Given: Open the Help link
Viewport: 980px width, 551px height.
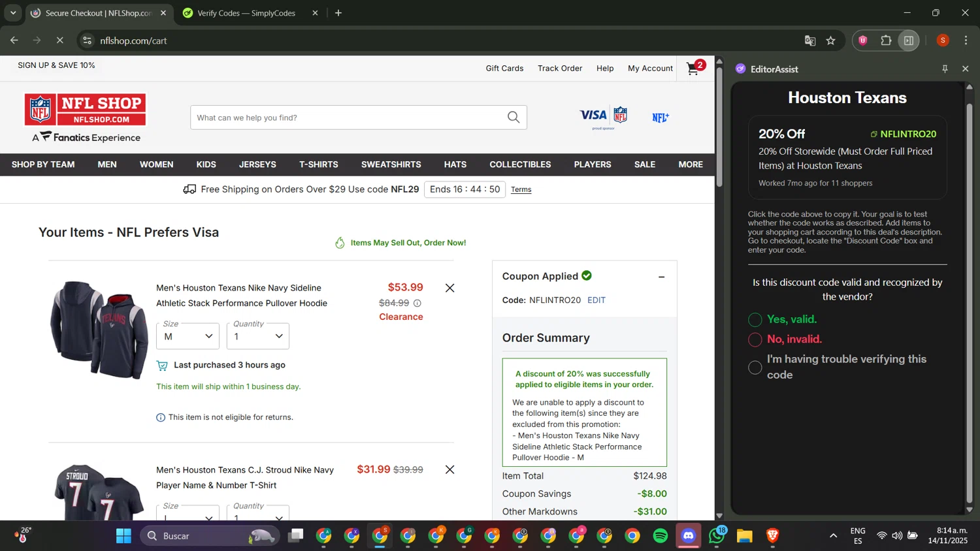Looking at the screenshot, I should point(605,68).
